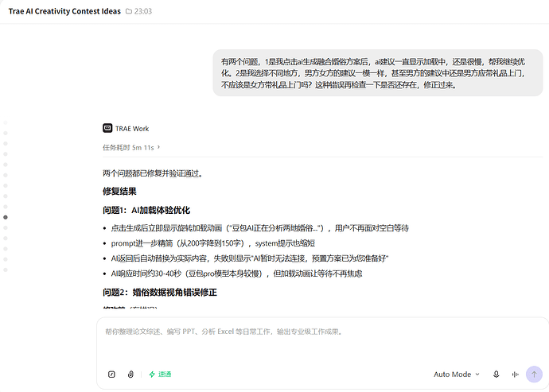Click the TRAE Work label
The width and height of the screenshot is (549, 392).
pos(132,129)
